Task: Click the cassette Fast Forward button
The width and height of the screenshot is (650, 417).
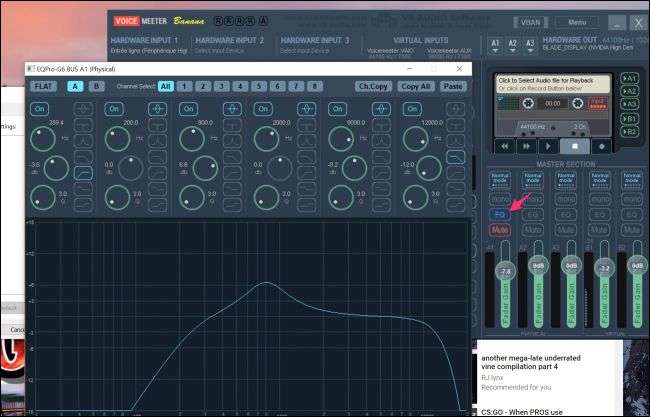Action: 528,146
